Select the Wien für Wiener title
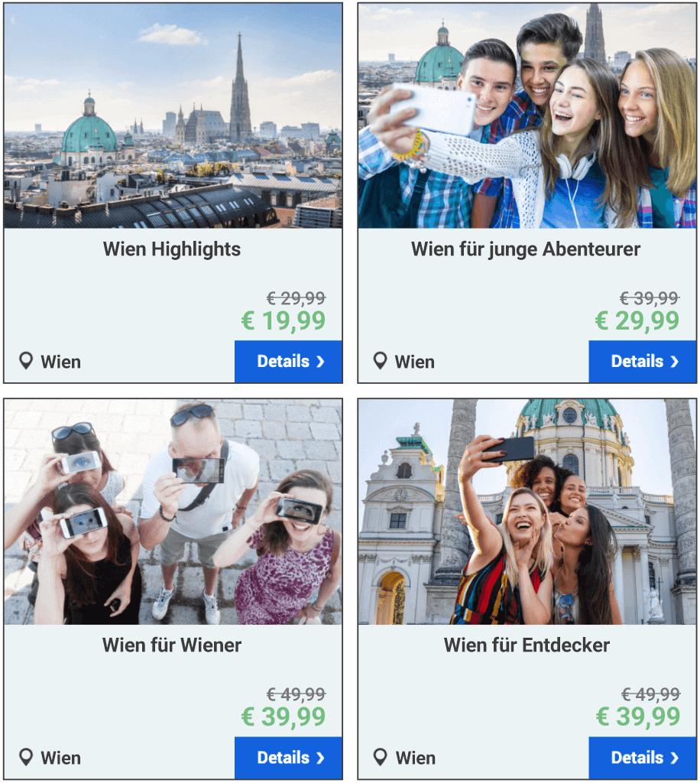The height and width of the screenshot is (783, 700). pyautogui.click(x=172, y=645)
